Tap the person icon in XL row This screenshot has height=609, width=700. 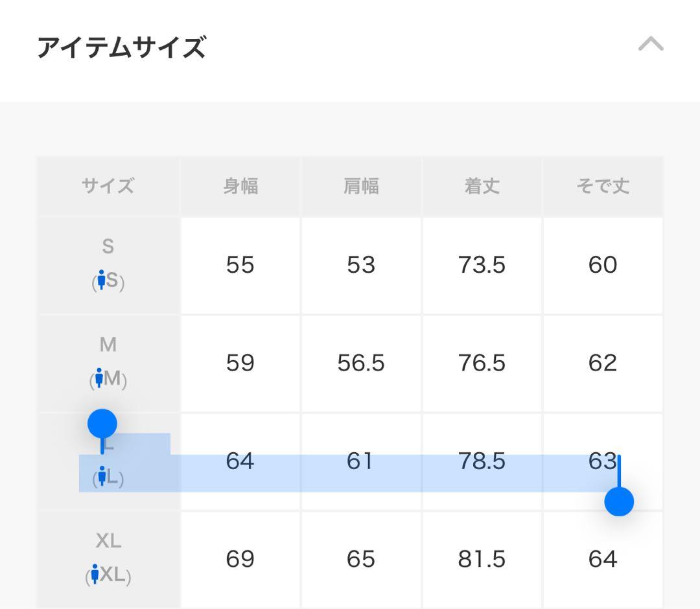[x=95, y=575]
